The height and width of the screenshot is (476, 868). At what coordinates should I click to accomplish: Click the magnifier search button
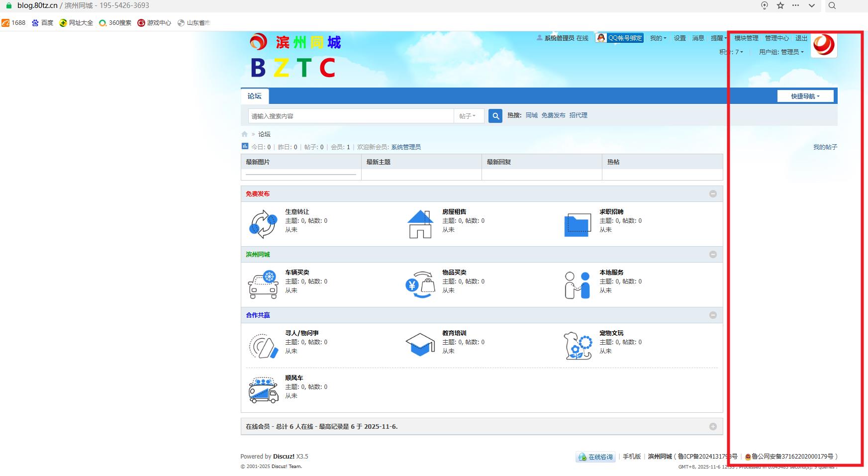click(x=495, y=115)
